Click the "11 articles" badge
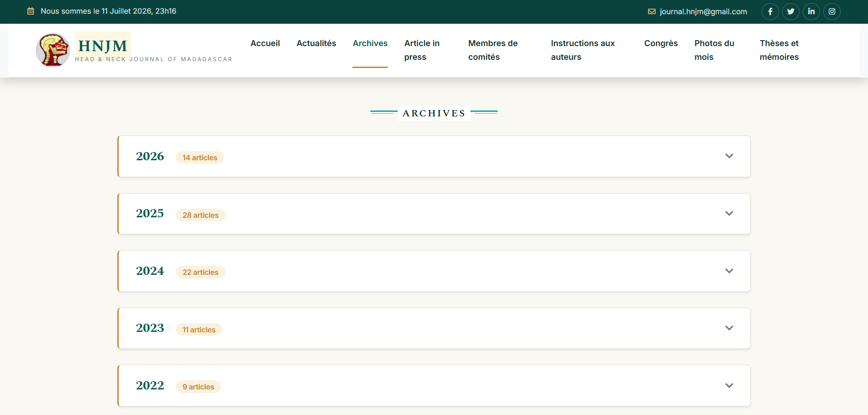The image size is (868, 415). 199,330
